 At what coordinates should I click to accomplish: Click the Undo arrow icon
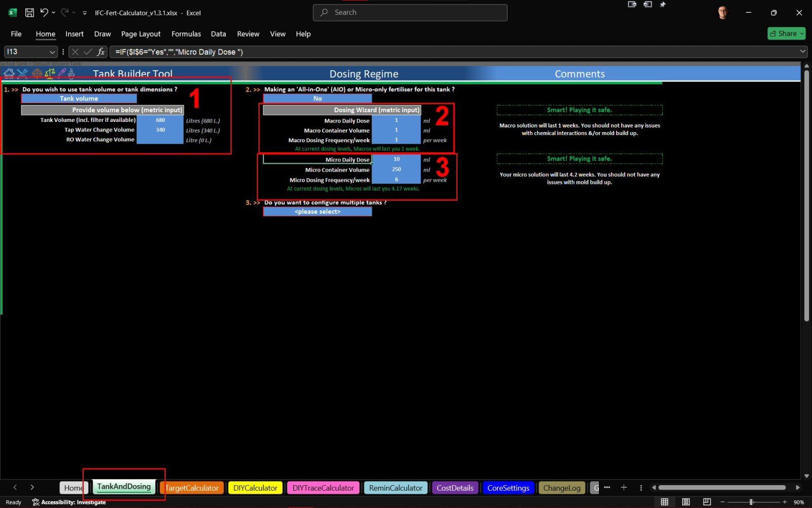(44, 13)
